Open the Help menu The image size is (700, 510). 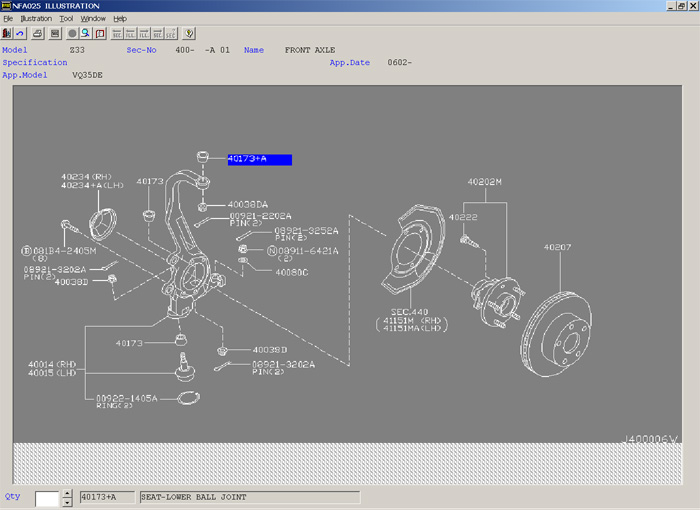(x=120, y=18)
